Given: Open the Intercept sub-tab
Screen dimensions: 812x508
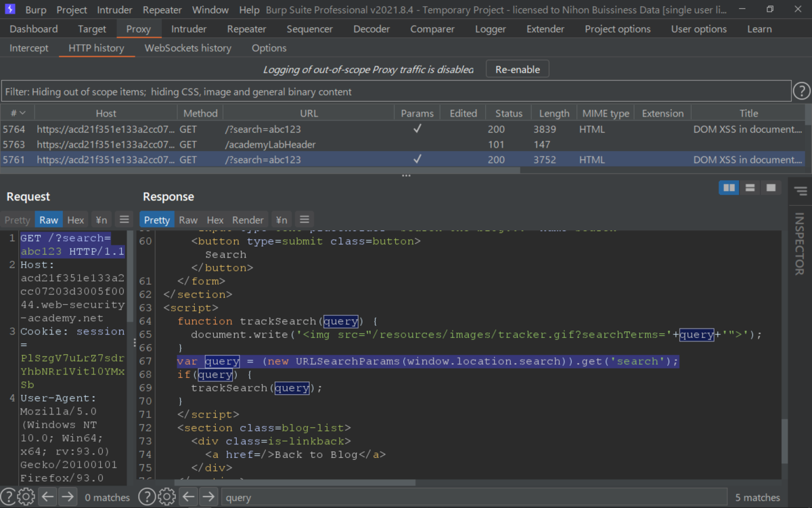Looking at the screenshot, I should (29, 48).
